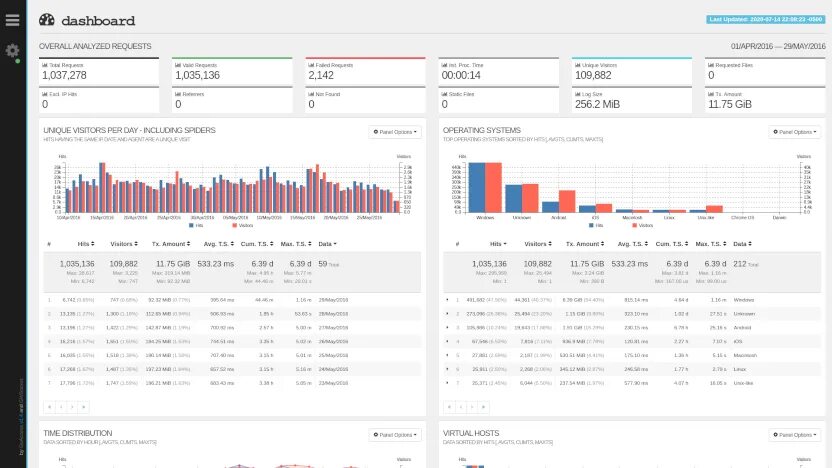Expand the Android row in Operating Systems
The image size is (832, 468).
(x=448, y=327)
